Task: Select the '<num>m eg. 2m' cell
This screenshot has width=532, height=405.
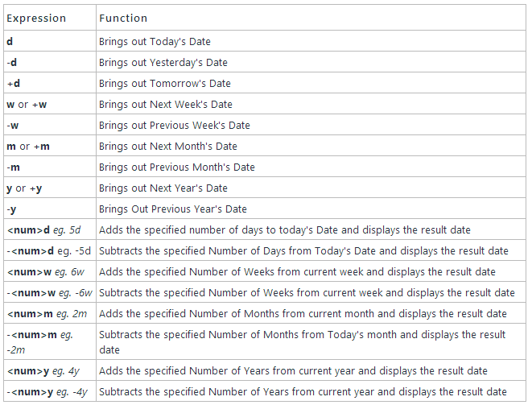Action: [50, 314]
